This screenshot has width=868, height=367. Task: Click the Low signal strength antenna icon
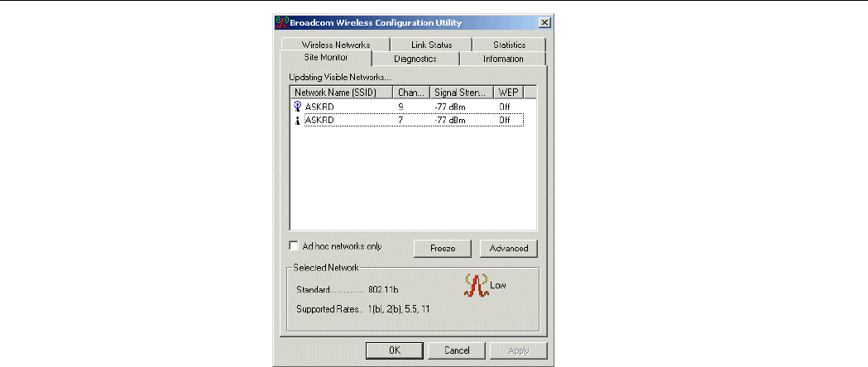point(476,287)
